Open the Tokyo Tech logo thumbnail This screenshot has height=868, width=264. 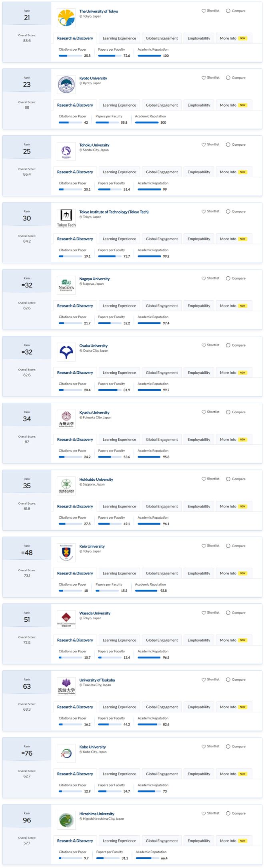(x=66, y=219)
